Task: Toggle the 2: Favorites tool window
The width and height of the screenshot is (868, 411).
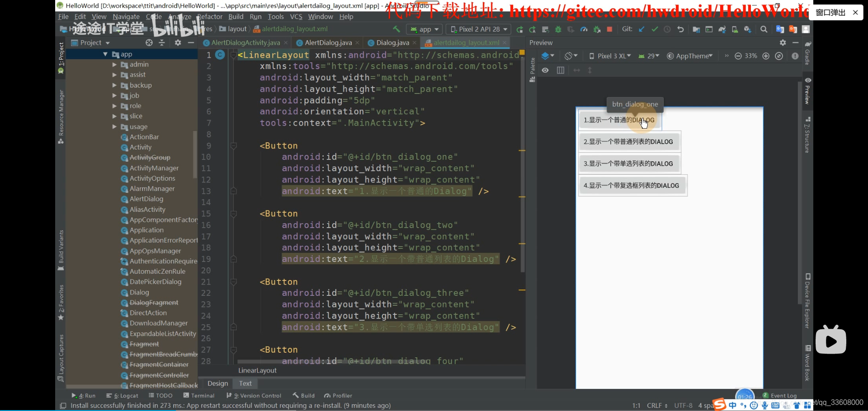Action: [61, 303]
